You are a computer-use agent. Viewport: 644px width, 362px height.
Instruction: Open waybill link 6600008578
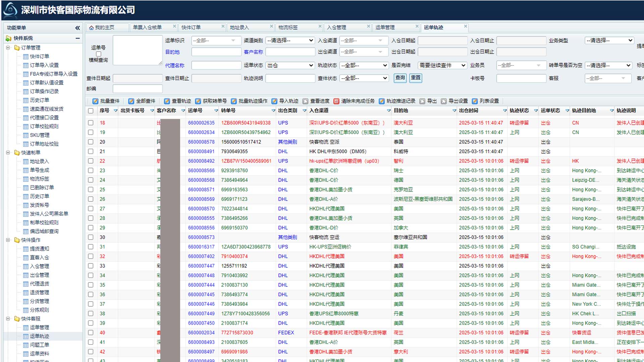[201, 142]
